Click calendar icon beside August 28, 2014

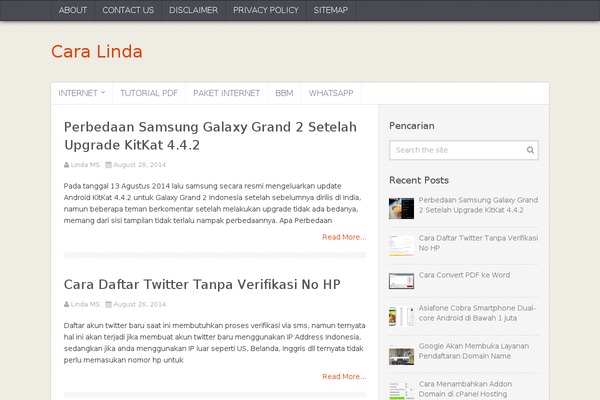[x=109, y=165]
